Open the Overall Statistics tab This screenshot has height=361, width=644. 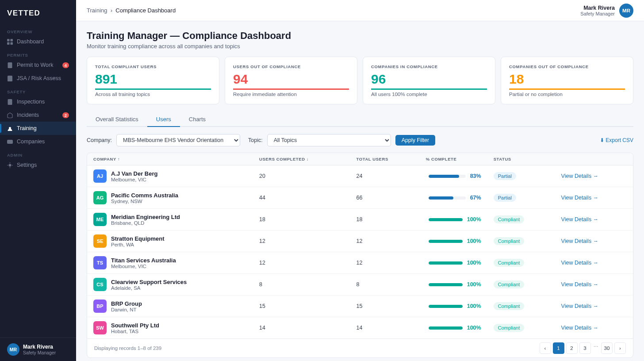point(117,119)
